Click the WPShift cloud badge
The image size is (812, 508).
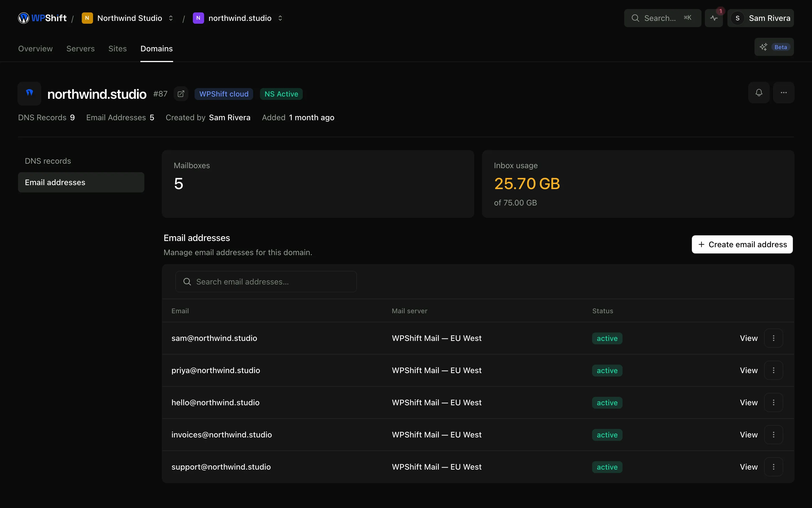(x=224, y=94)
